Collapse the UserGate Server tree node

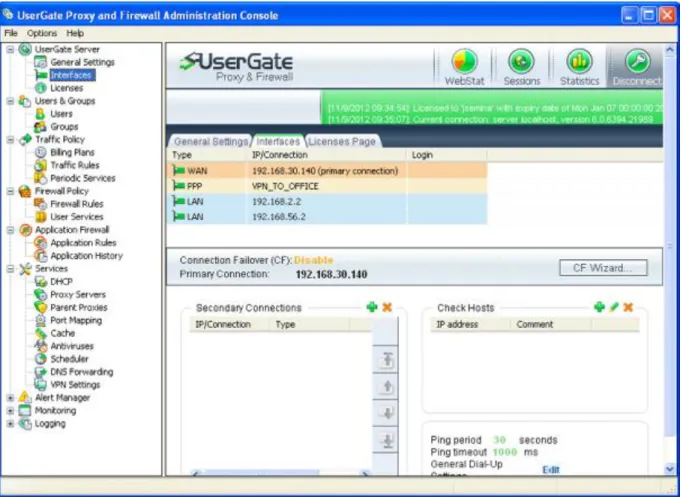[10, 49]
